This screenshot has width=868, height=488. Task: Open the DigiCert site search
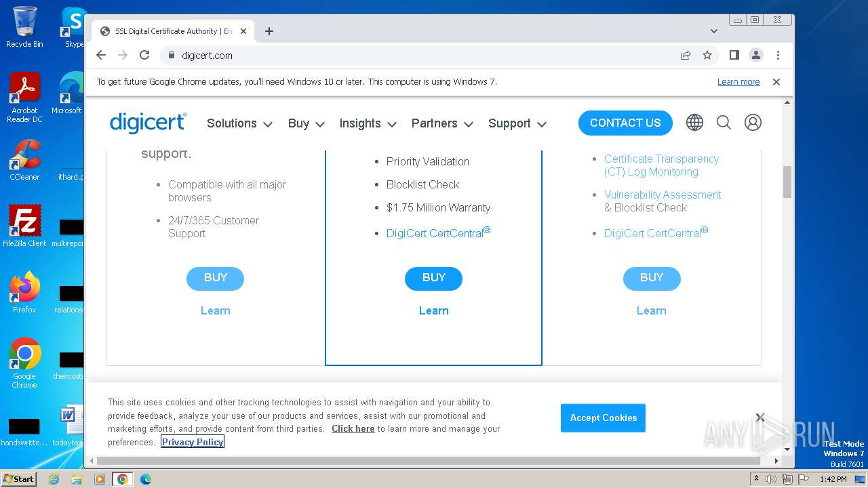pos(724,123)
